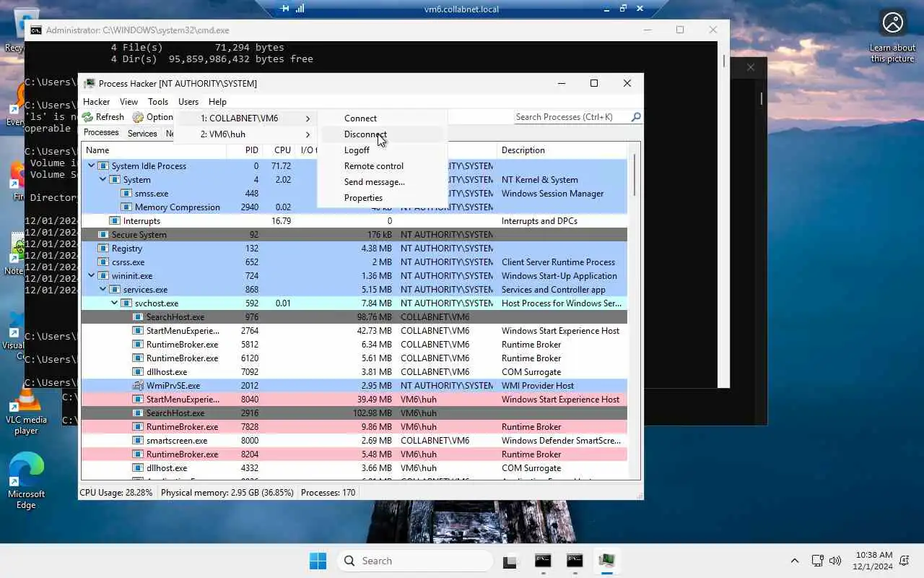Choose Logoff from the session submenu
Screen dimensions: 924x578
382,150
